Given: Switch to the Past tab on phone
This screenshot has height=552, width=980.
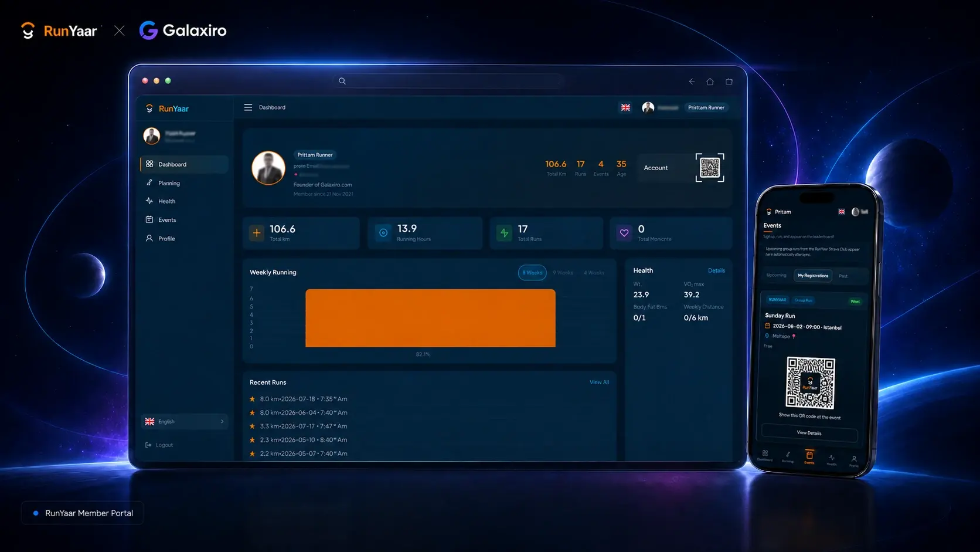Looking at the screenshot, I should 843,276.
